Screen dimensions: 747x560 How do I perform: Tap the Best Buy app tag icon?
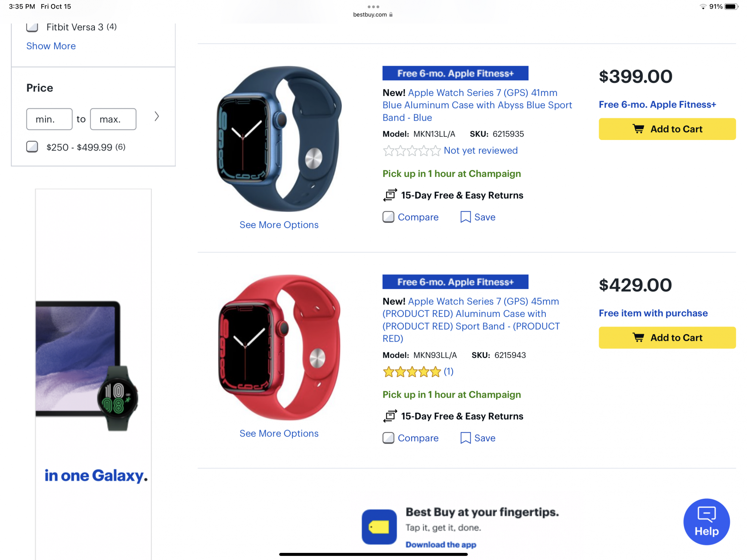(379, 527)
